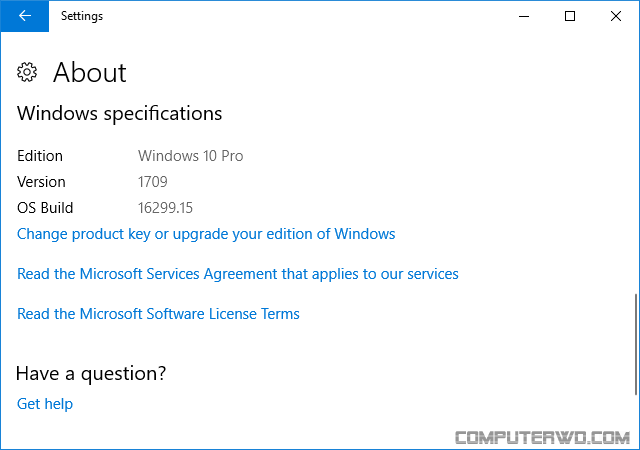Click the Edition label
Screen dimensions: 640x450
coord(40,156)
